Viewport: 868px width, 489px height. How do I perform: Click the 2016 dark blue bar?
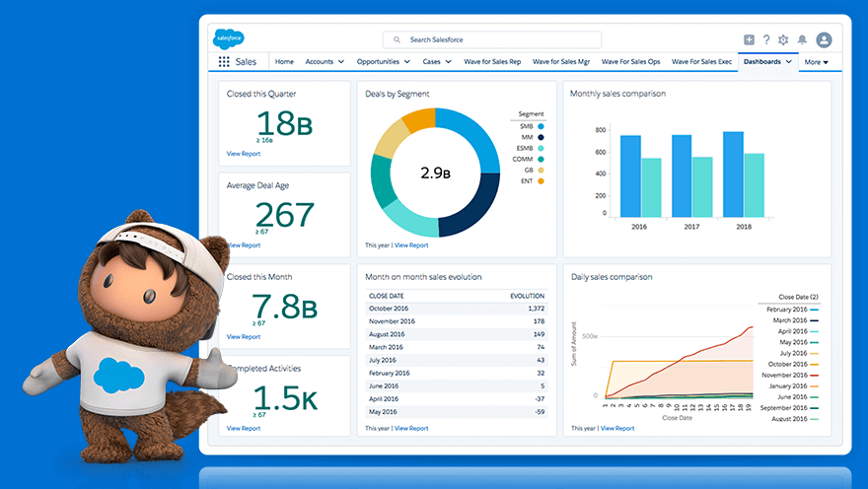pyautogui.click(x=630, y=175)
